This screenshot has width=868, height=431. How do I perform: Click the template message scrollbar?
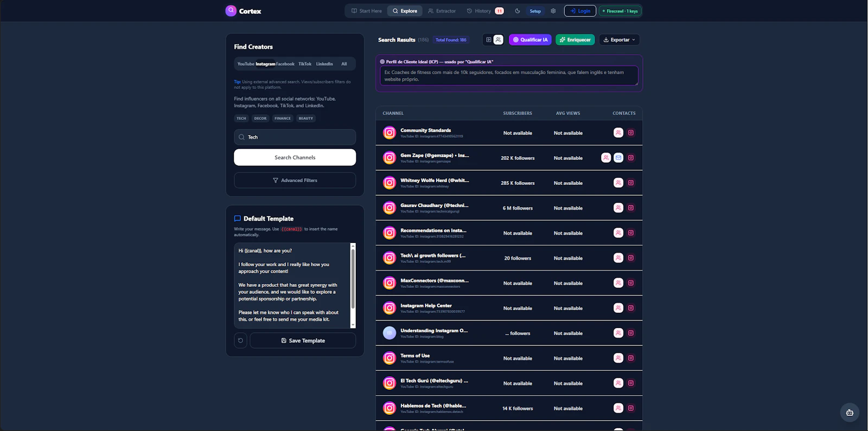[x=353, y=279]
